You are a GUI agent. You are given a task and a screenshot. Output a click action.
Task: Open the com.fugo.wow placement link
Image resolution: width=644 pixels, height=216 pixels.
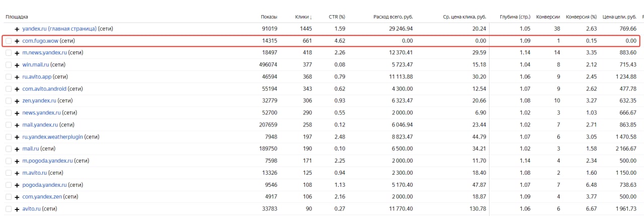coord(40,41)
